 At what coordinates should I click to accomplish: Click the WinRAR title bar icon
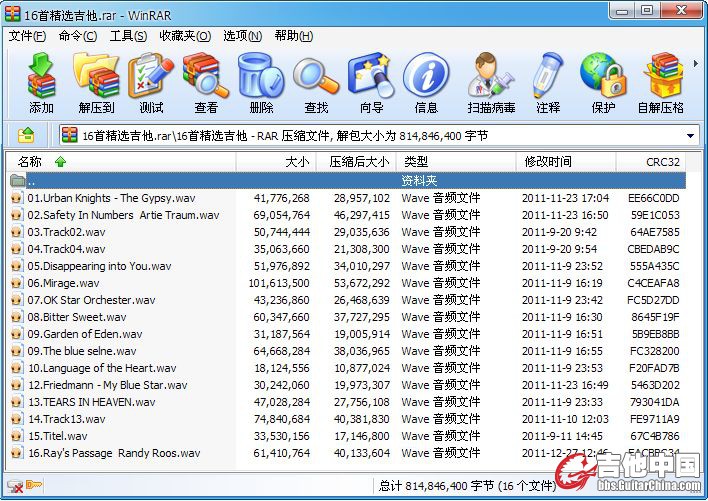(13, 14)
